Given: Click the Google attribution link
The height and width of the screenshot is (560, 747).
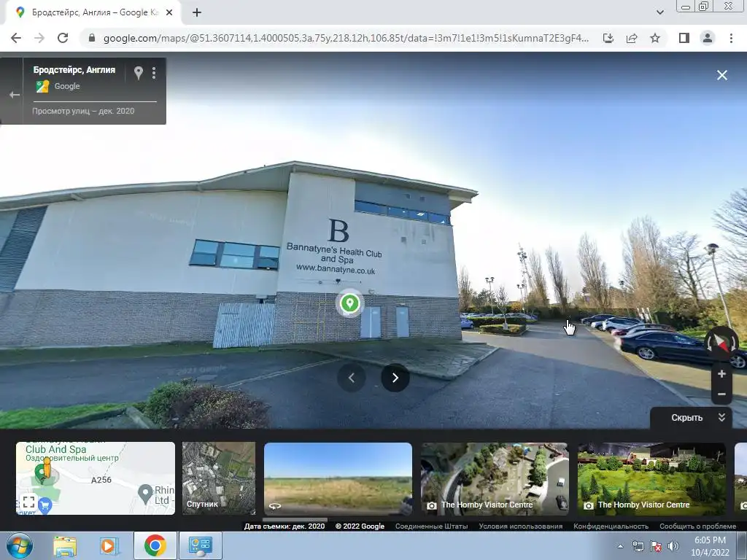Looking at the screenshot, I should 66,86.
